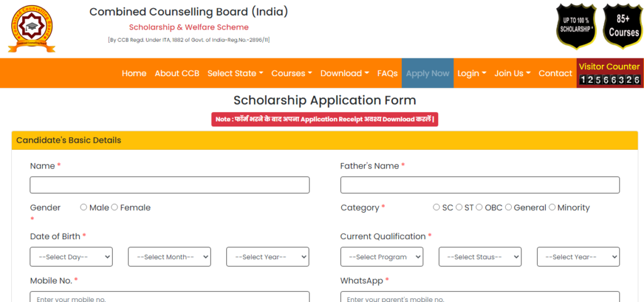Screen dimensions: 644x302
Task: Choose OBC category radio button
Action: tap(479, 207)
